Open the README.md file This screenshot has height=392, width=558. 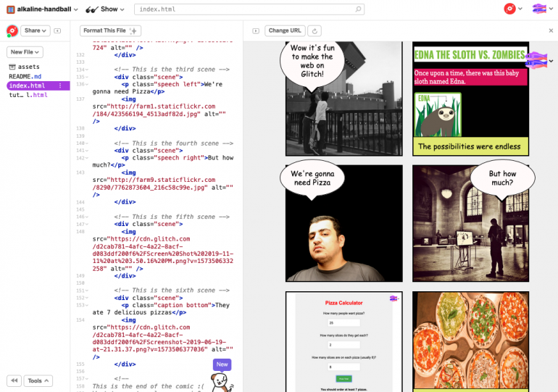point(25,77)
